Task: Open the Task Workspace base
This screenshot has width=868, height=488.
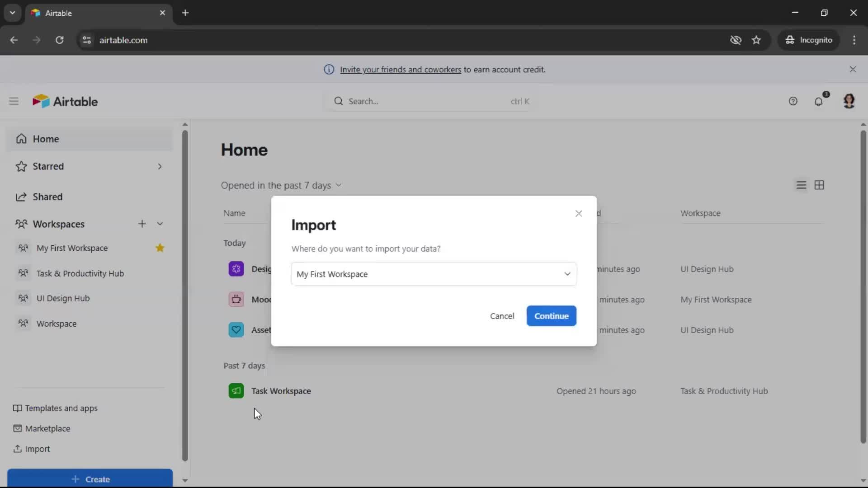Action: 281,391
